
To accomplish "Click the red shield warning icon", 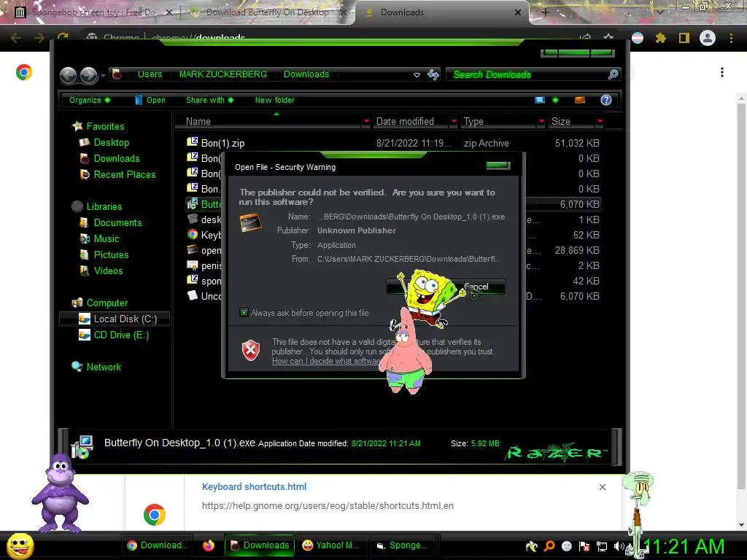I will pyautogui.click(x=251, y=351).
